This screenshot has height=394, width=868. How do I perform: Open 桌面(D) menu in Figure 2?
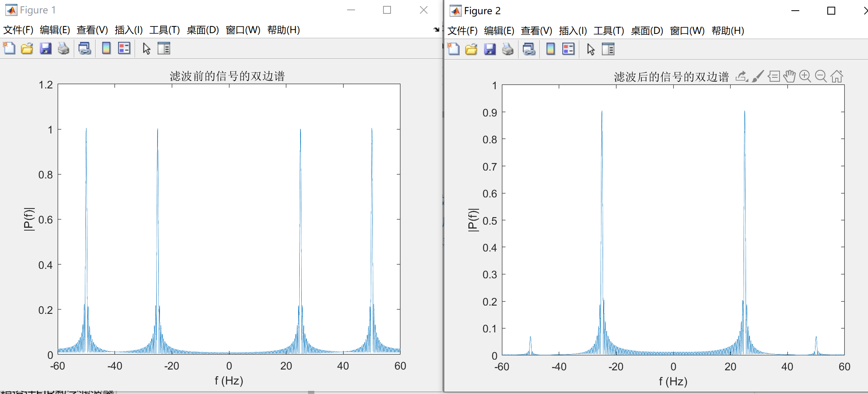click(647, 31)
